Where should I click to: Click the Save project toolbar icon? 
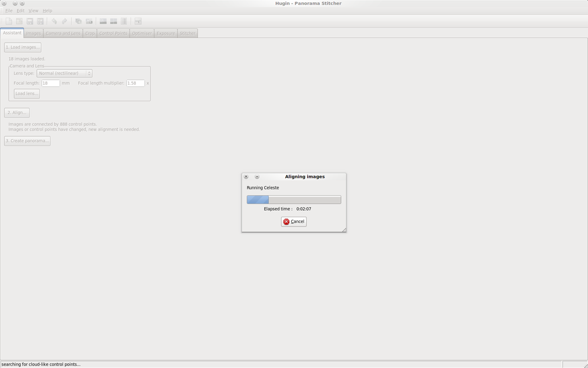pos(30,21)
